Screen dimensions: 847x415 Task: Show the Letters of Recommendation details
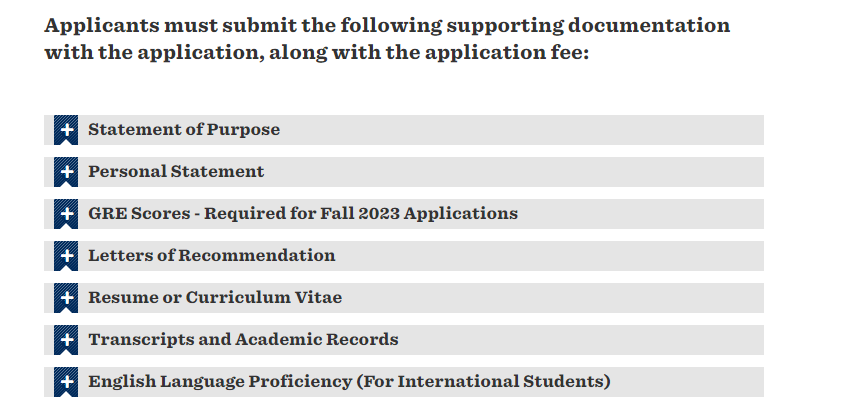pyautogui.click(x=211, y=256)
